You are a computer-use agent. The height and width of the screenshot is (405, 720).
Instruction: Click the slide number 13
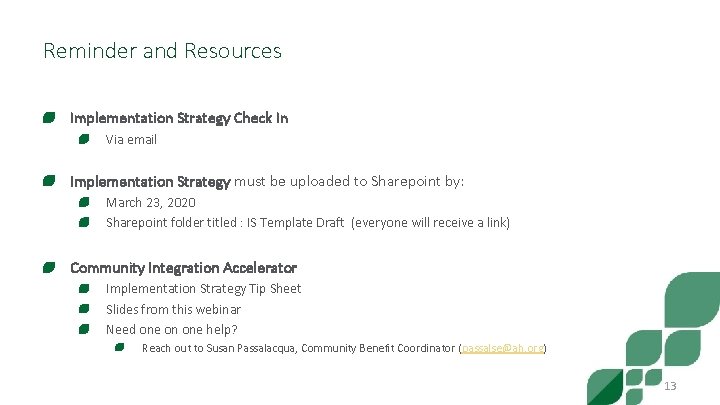pyautogui.click(x=670, y=386)
